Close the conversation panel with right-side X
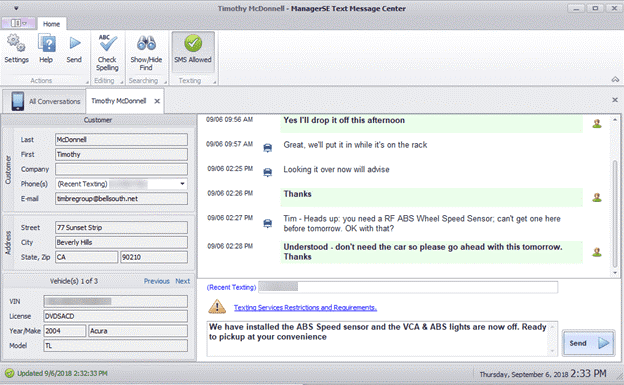The image size is (624, 385). pos(615,100)
